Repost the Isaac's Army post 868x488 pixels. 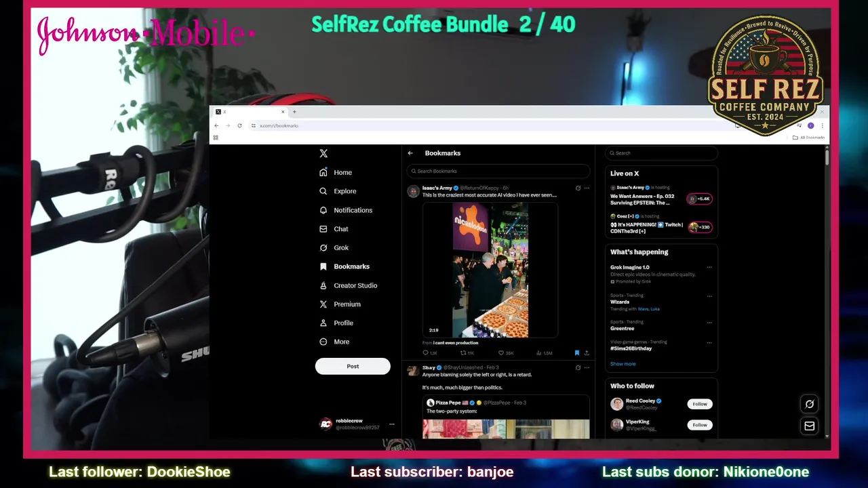click(467, 353)
